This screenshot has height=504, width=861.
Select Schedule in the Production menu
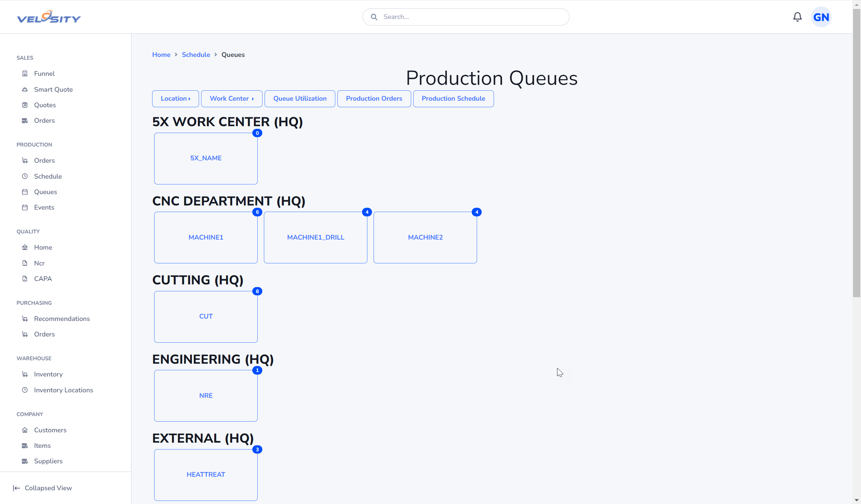[x=48, y=176]
